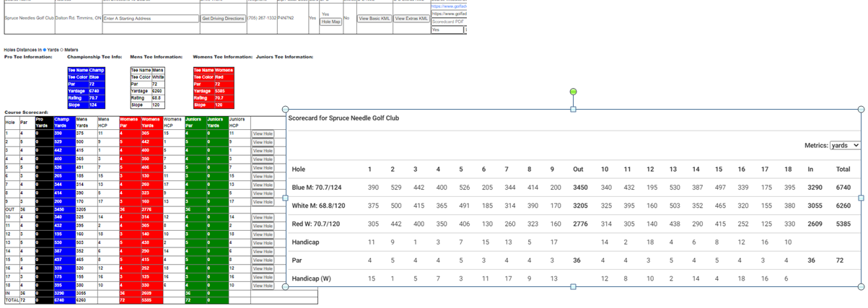This screenshot has width=868, height=308.
Task: Click the Par row total 72 in scorecard image
Action: 840,260
